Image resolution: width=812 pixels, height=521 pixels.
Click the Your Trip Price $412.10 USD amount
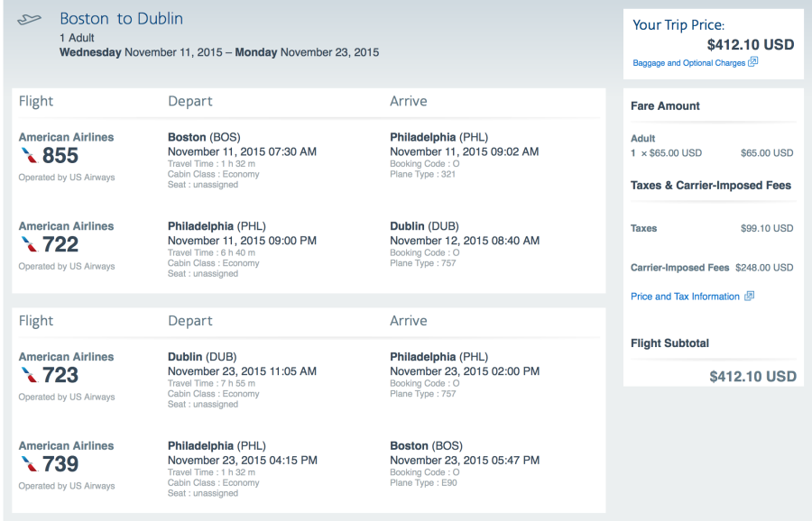751,44
